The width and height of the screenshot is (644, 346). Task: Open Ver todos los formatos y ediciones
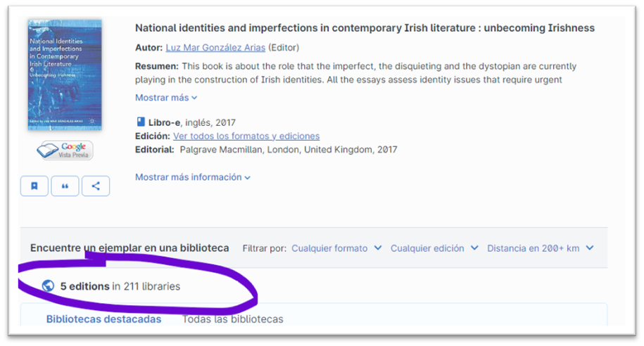click(x=246, y=136)
